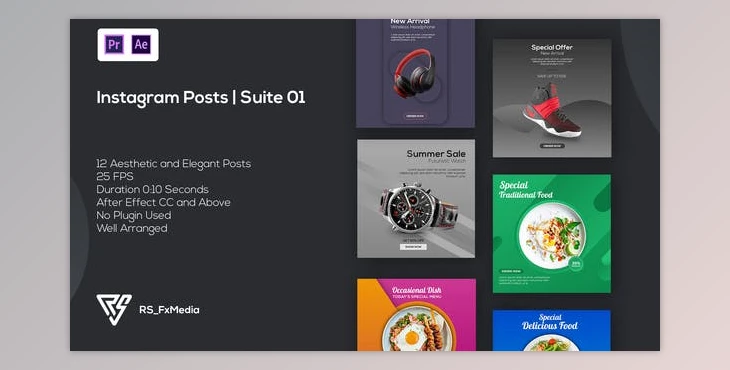Open the New Arrival headphone post thumbnail

[415, 73]
